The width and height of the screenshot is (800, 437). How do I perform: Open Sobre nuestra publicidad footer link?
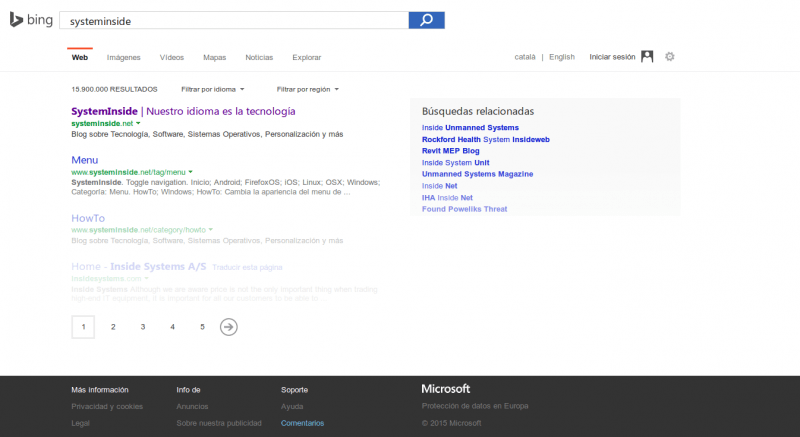point(219,423)
